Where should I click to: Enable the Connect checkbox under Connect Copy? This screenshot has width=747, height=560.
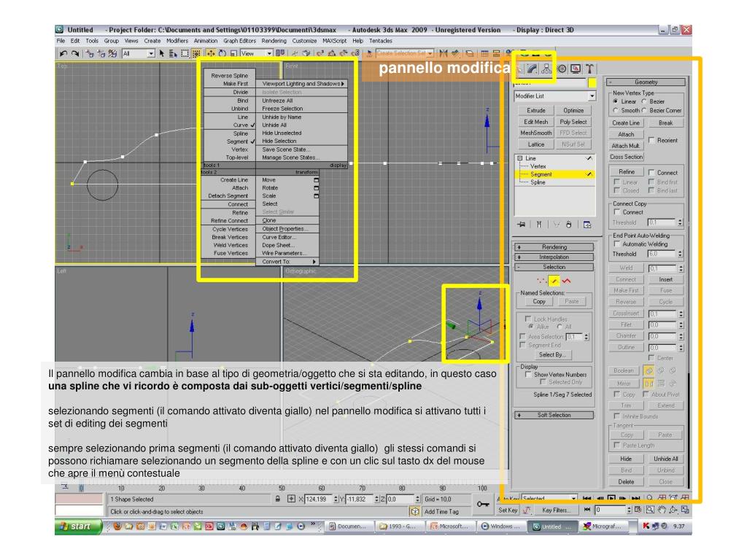coord(617,212)
